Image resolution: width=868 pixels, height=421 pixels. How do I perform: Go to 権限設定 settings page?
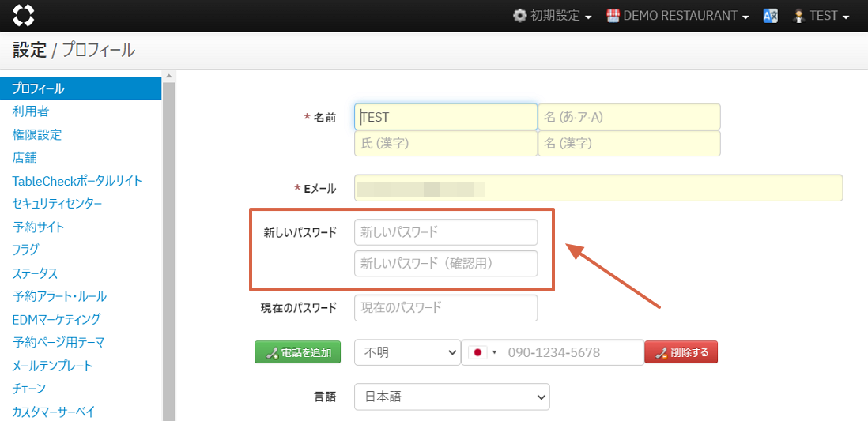pos(36,134)
